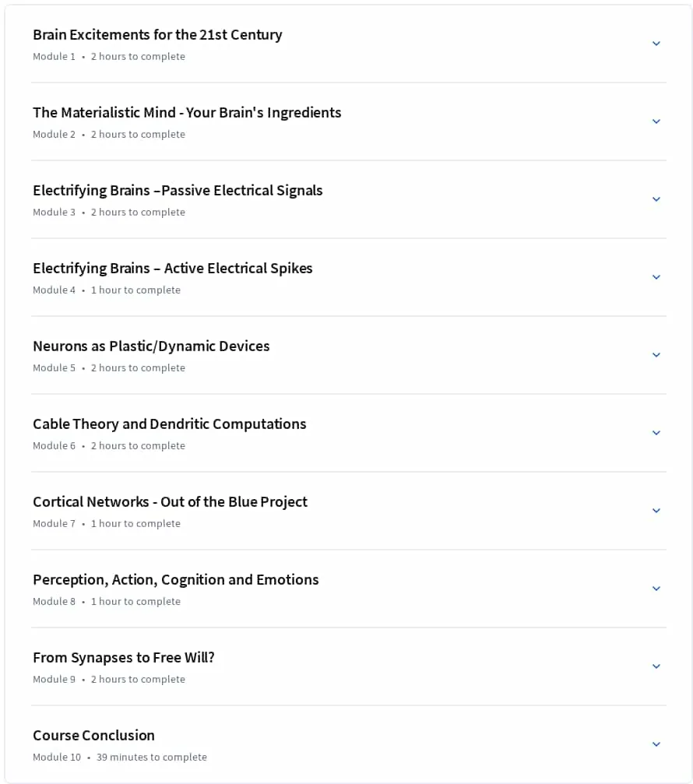
Task: Expand the Module 6 chevron arrow
Action: tap(656, 433)
